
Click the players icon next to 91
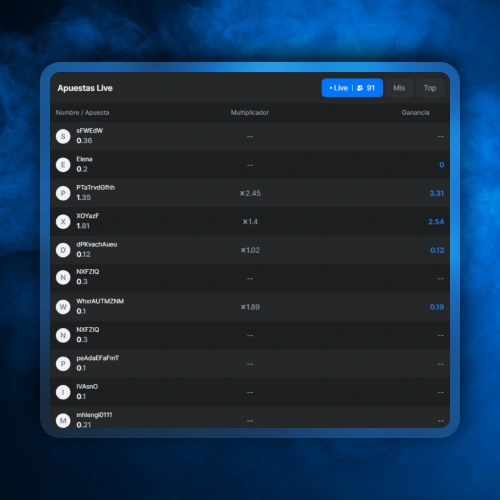360,88
